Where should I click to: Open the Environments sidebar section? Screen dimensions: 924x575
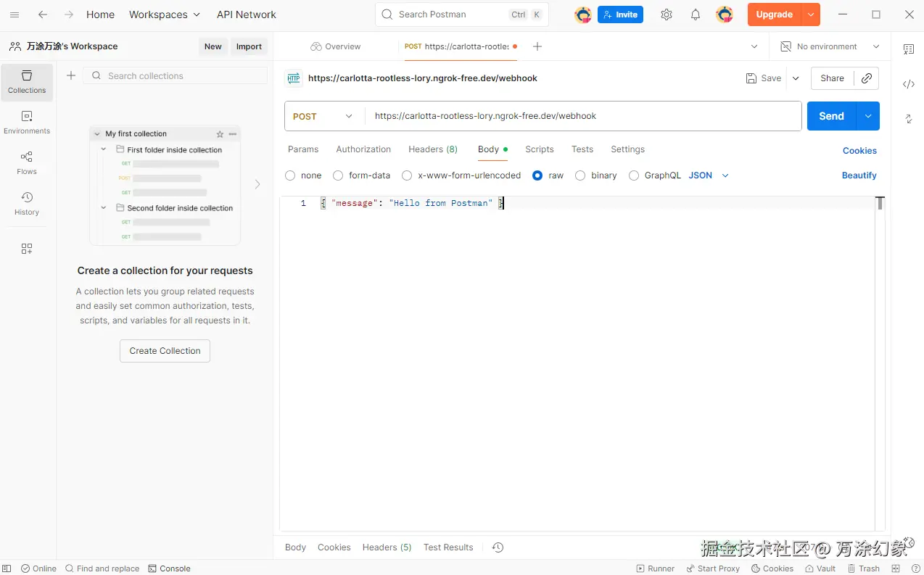click(x=27, y=123)
